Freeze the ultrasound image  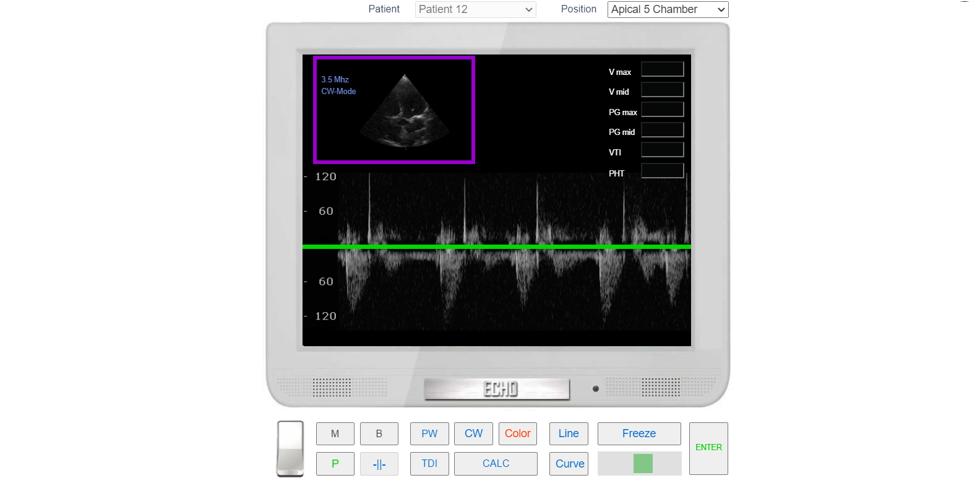click(639, 433)
